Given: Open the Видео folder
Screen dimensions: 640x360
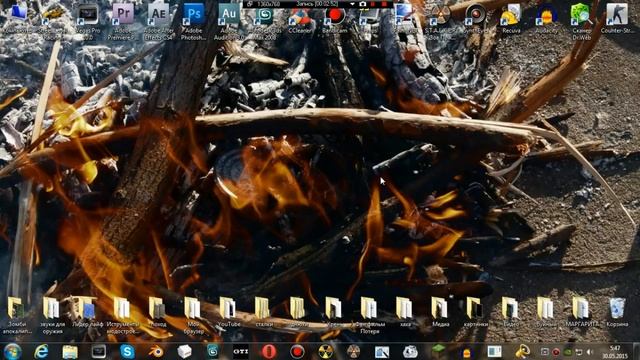Looking at the screenshot, I should coord(511,312).
